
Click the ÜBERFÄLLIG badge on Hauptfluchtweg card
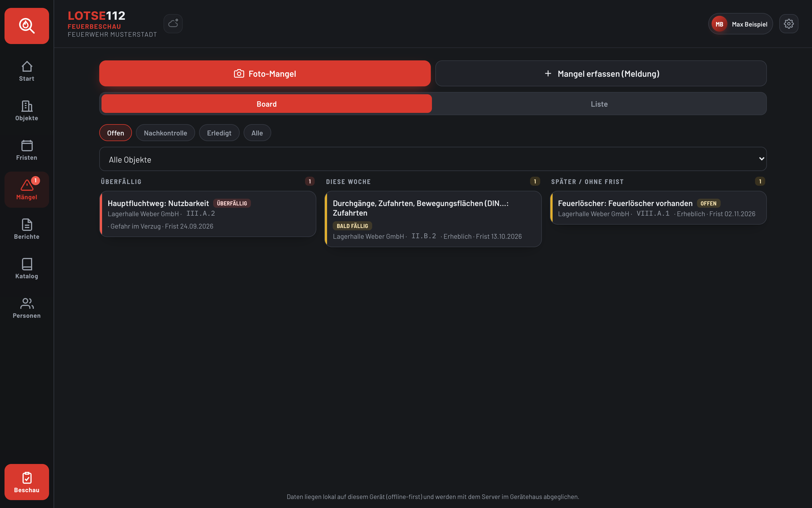(x=232, y=203)
